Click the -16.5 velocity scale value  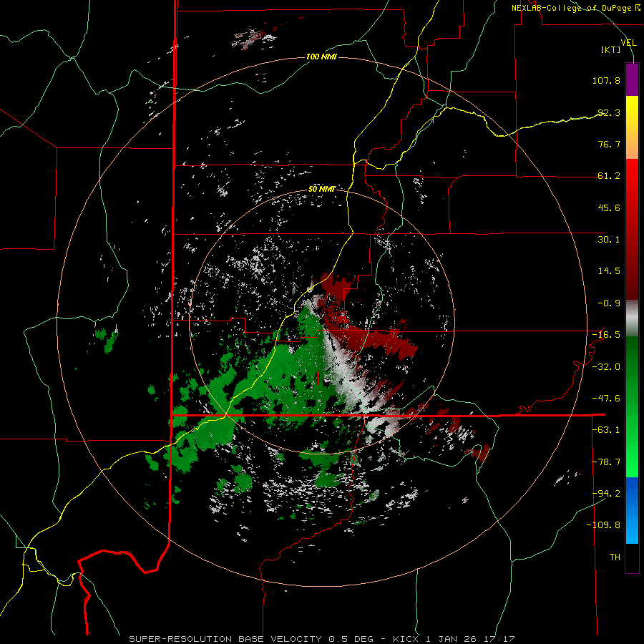606,335
